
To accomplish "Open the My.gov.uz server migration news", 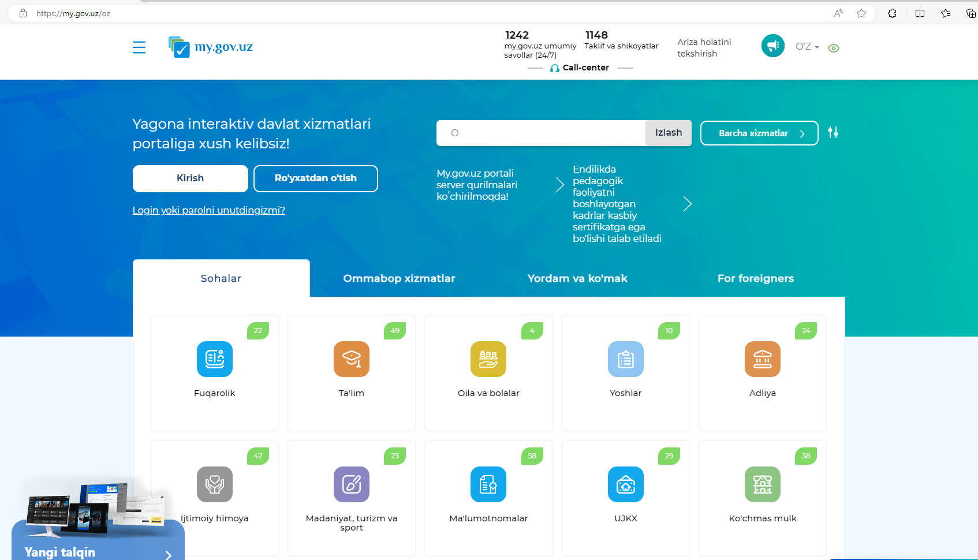I will (x=477, y=185).
